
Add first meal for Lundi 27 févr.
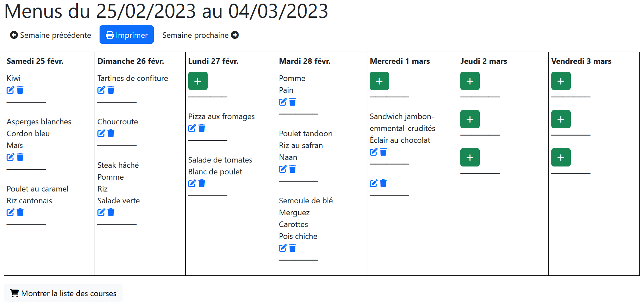[x=198, y=81]
